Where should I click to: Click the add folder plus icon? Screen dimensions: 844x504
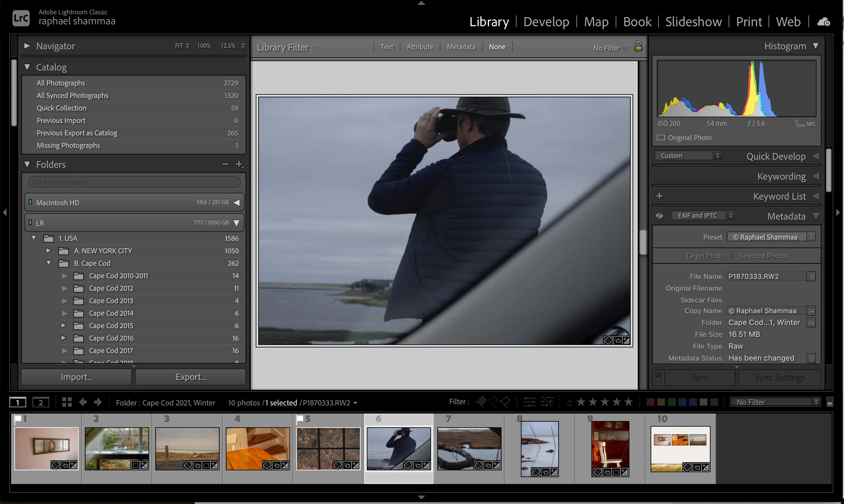pos(239,164)
